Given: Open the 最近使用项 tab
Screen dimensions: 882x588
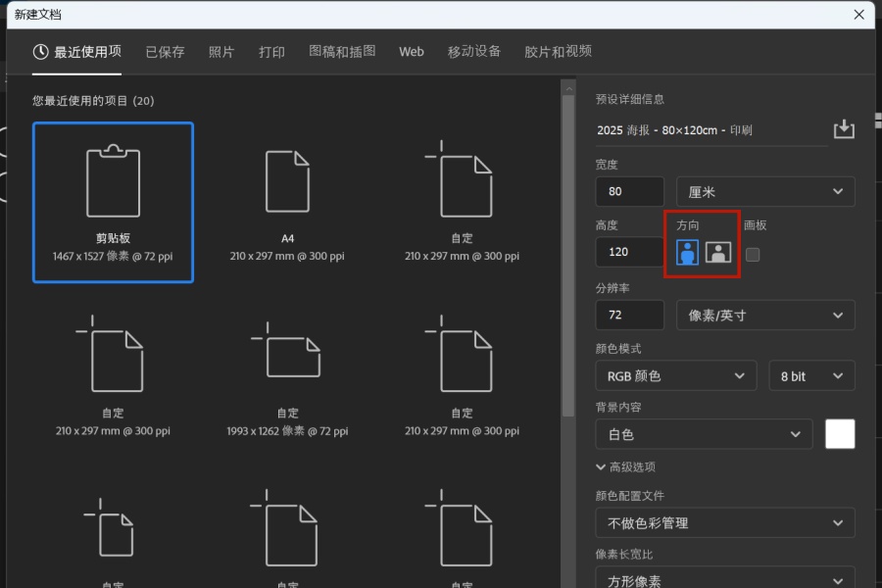Looking at the screenshot, I should tap(77, 52).
